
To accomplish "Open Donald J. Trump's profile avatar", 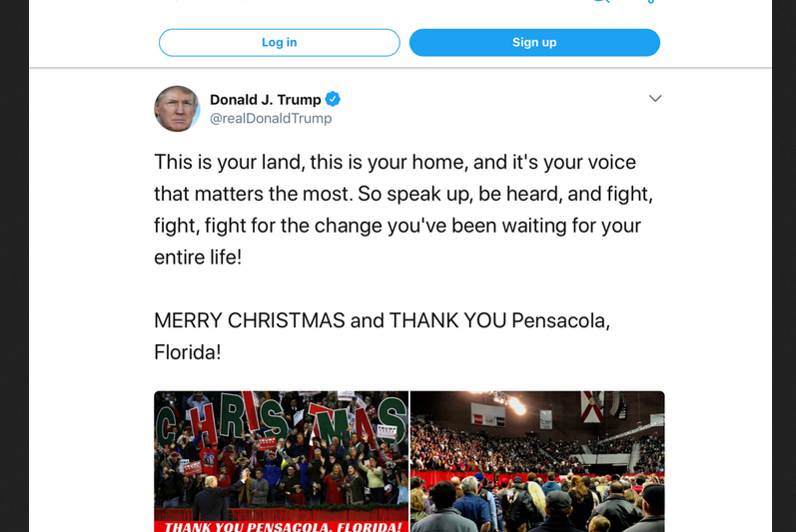I will coord(177,109).
